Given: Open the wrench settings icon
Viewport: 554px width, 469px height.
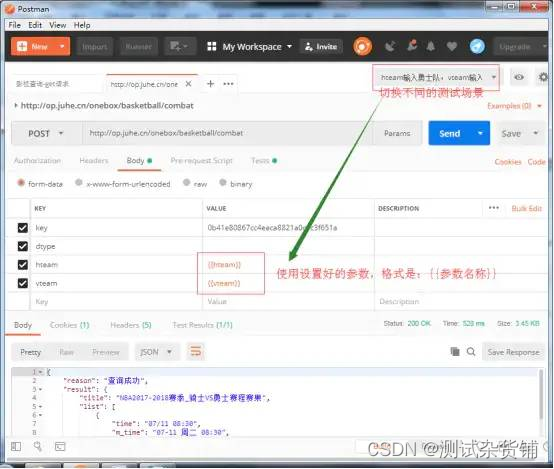Looking at the screenshot, I should pos(412,46).
